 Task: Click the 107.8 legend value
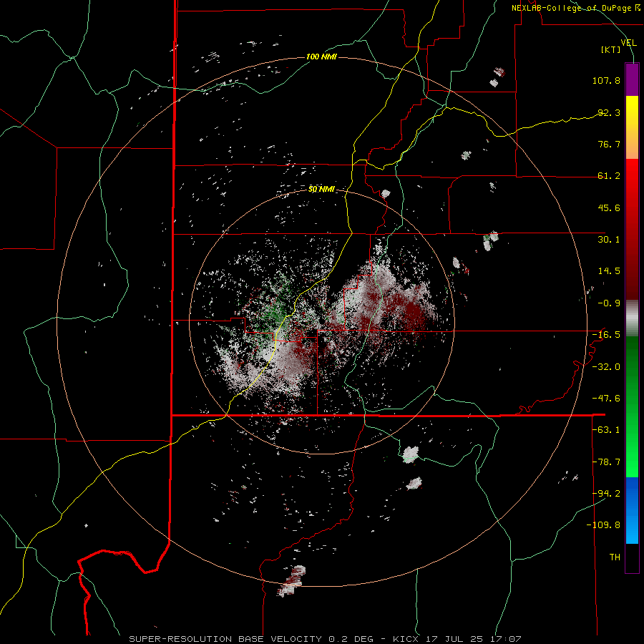(606, 80)
